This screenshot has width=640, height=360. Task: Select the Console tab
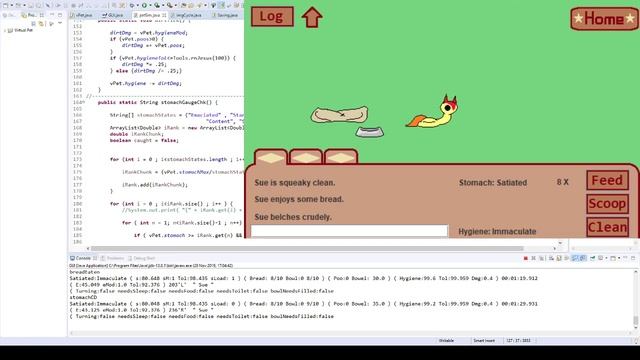83,258
